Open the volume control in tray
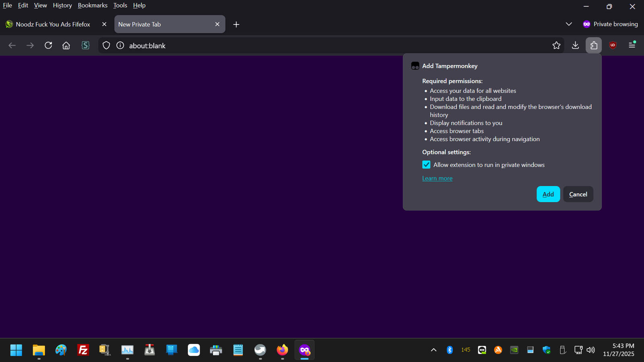The height and width of the screenshot is (362, 644). pyautogui.click(x=590, y=350)
